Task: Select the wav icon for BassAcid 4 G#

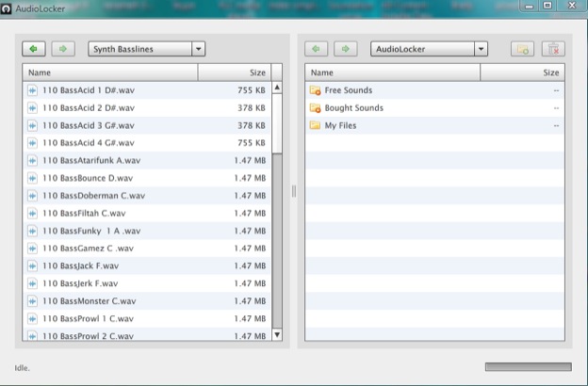Action: (x=33, y=143)
